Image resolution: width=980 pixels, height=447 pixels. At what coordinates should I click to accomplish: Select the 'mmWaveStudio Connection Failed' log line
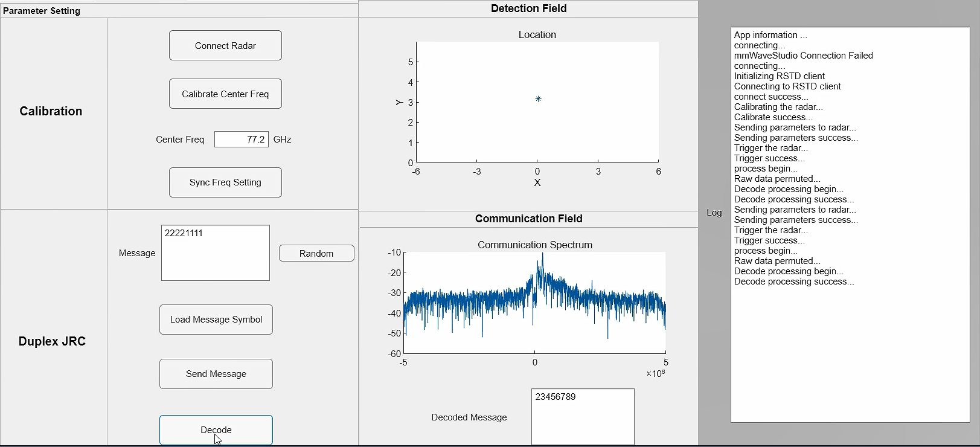(803, 56)
